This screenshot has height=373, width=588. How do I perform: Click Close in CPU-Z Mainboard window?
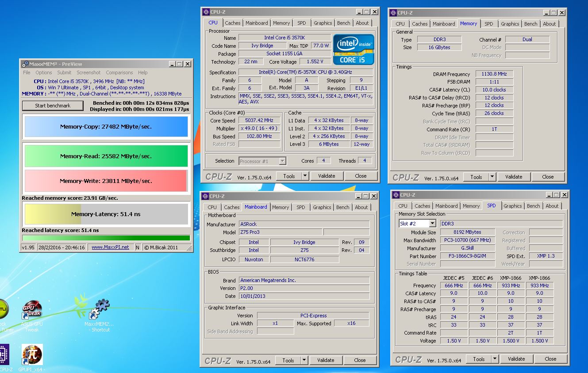point(360,360)
